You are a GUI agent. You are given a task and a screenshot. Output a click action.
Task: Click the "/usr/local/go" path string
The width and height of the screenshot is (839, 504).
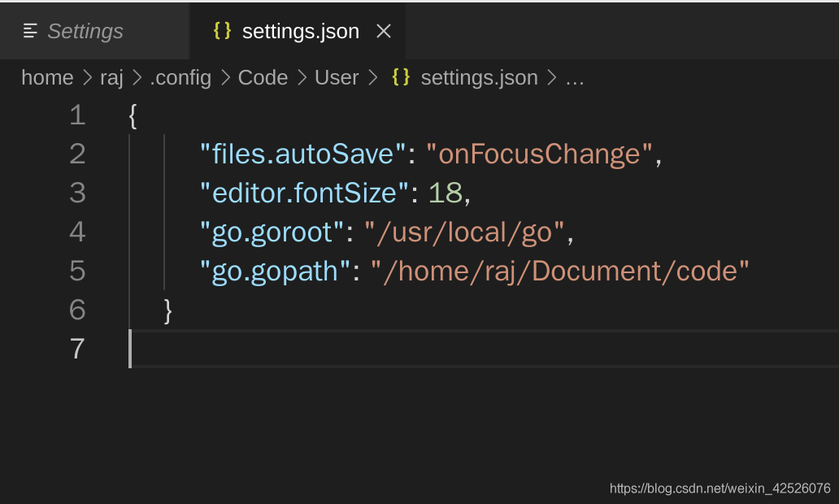[464, 232]
